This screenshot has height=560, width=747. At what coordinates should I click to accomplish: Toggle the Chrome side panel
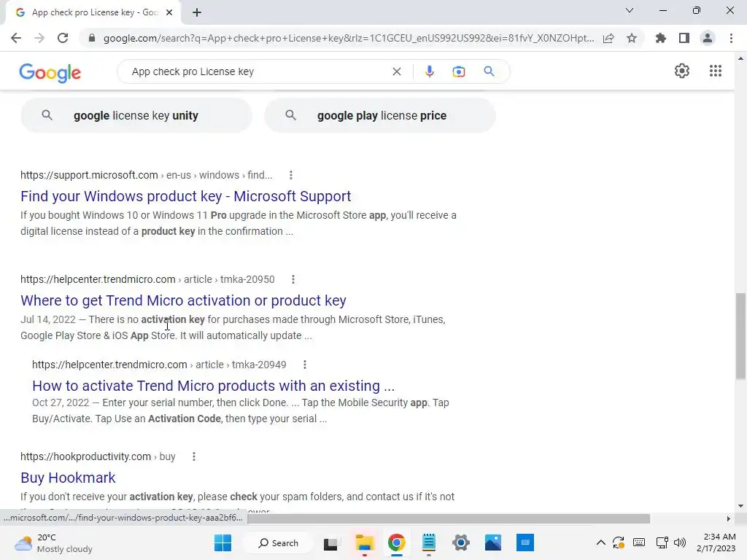pyautogui.click(x=684, y=38)
